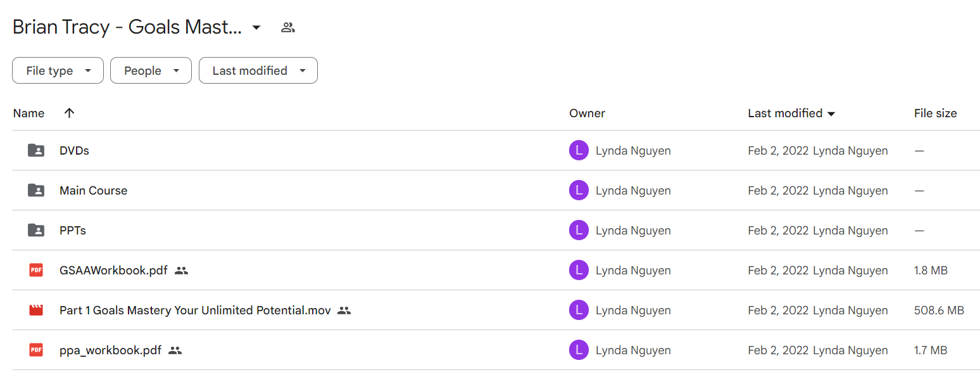Open the PPTs folder

click(x=73, y=231)
